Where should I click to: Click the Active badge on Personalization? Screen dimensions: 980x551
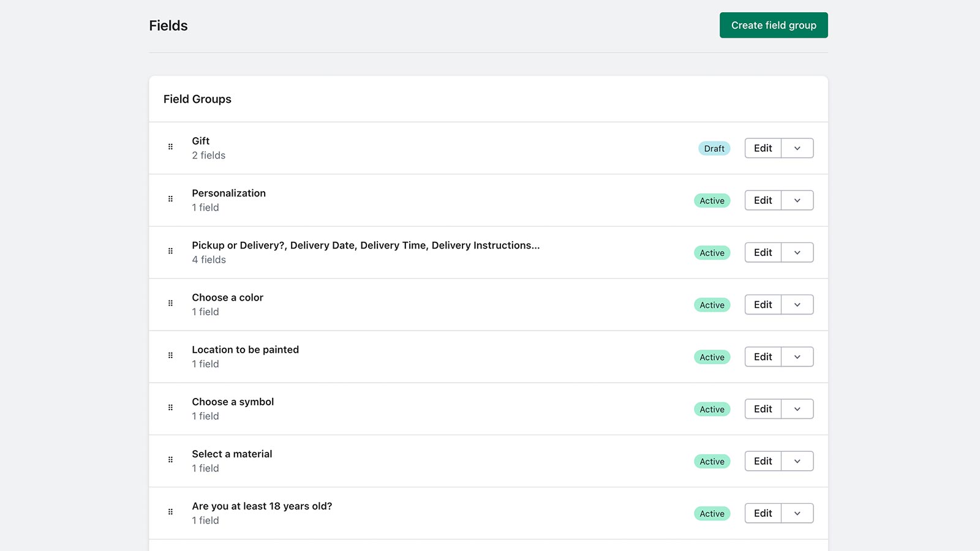pyautogui.click(x=712, y=200)
